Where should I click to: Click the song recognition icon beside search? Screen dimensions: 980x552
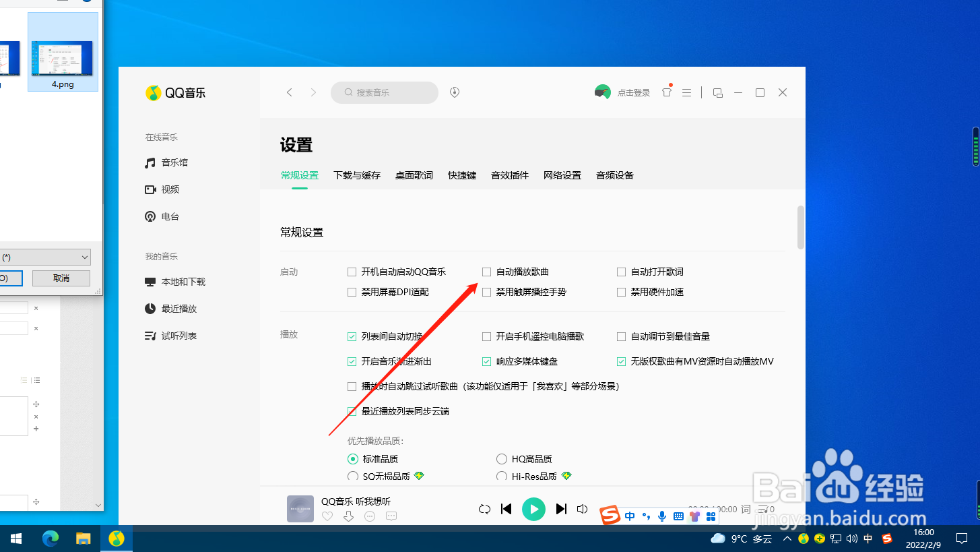(455, 92)
